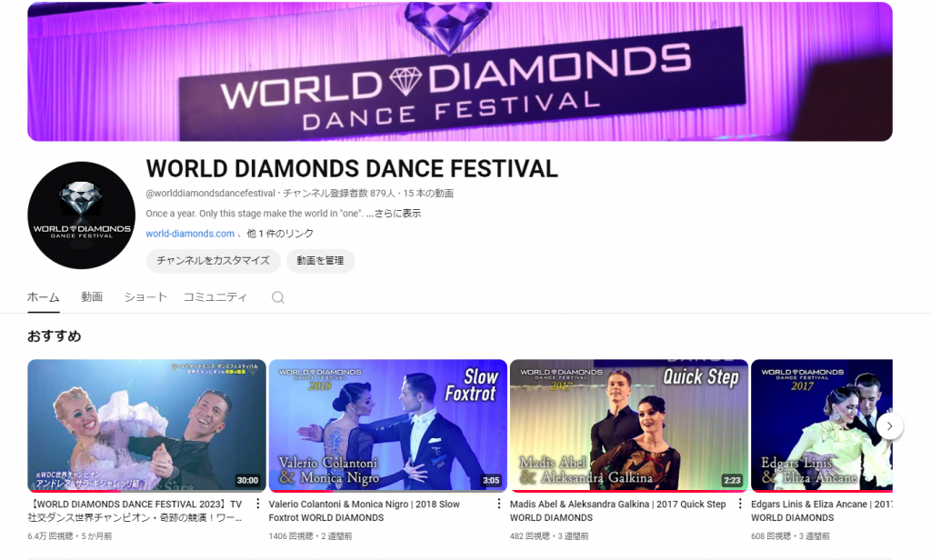The width and height of the screenshot is (931, 560).
Task: Click the @worlddiamondsdancefestival handle text
Action: [210, 193]
